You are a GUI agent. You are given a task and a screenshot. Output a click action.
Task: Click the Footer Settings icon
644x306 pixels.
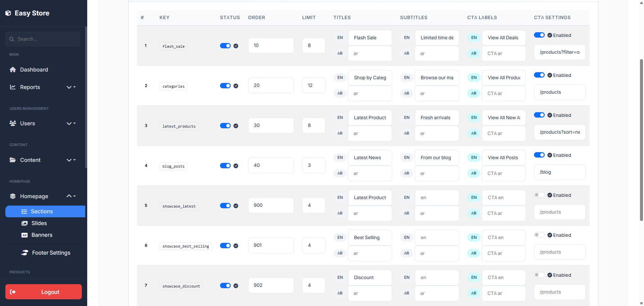point(25,253)
